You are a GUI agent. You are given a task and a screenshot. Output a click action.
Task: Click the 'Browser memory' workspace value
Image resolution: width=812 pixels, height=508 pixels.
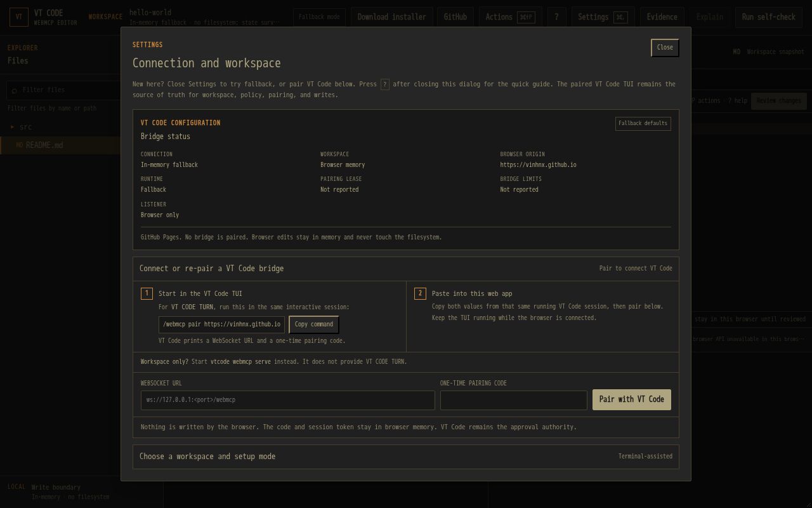(343, 165)
